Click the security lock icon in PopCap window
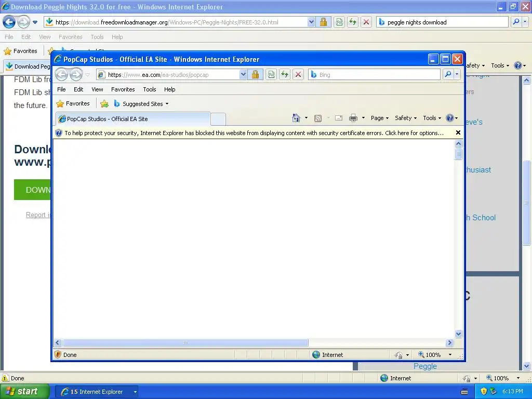The width and height of the screenshot is (532, 399). click(255, 75)
